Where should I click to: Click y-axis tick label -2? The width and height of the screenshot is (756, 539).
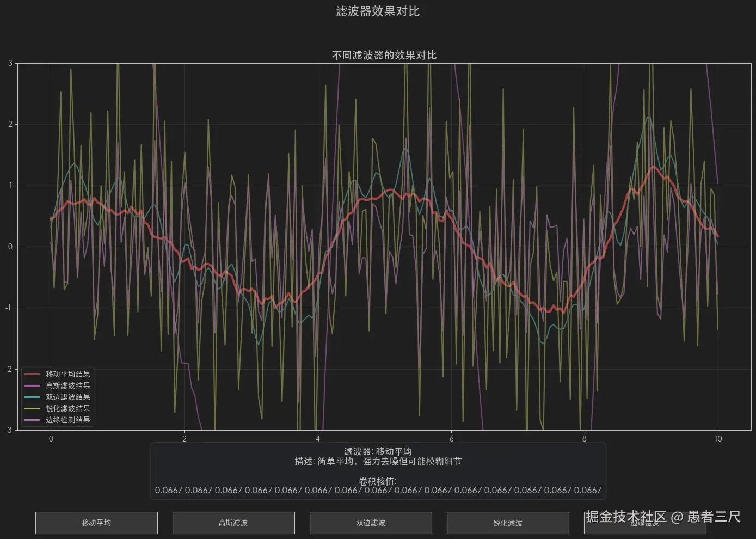pos(9,369)
